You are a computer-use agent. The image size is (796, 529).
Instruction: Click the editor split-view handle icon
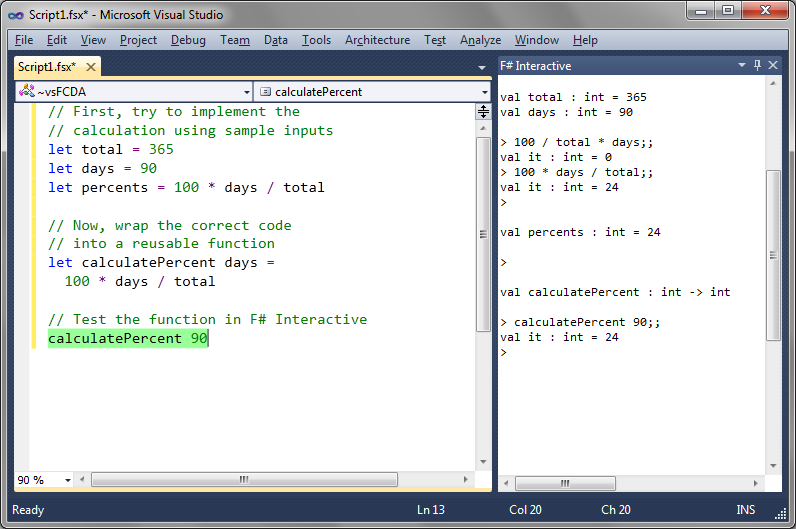(x=483, y=111)
